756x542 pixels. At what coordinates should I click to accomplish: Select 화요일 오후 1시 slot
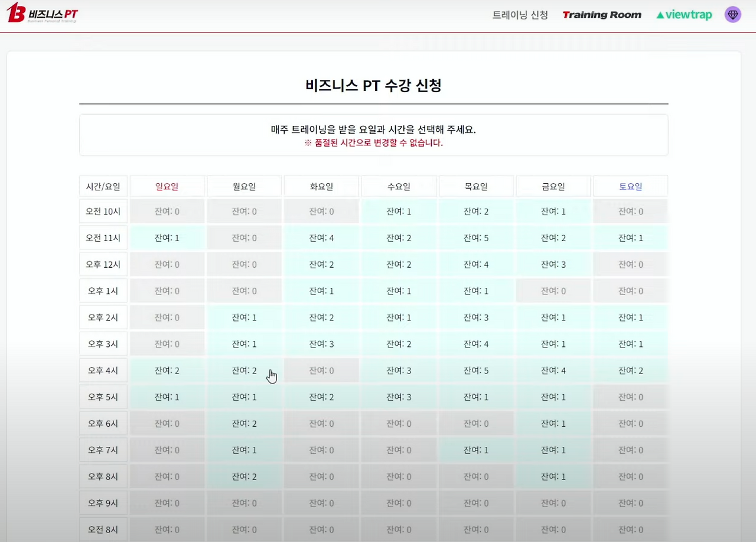[x=321, y=291]
